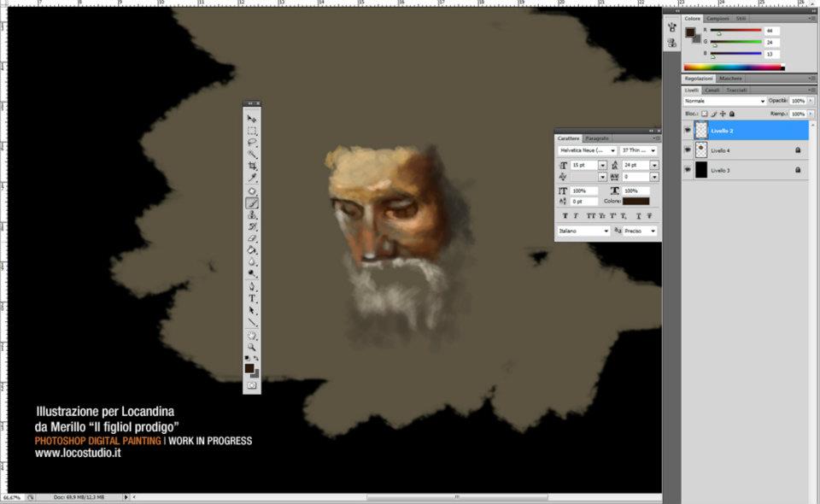Viewport: 820px width, 504px height.
Task: Toggle Subscript text style
Action: 624,215
